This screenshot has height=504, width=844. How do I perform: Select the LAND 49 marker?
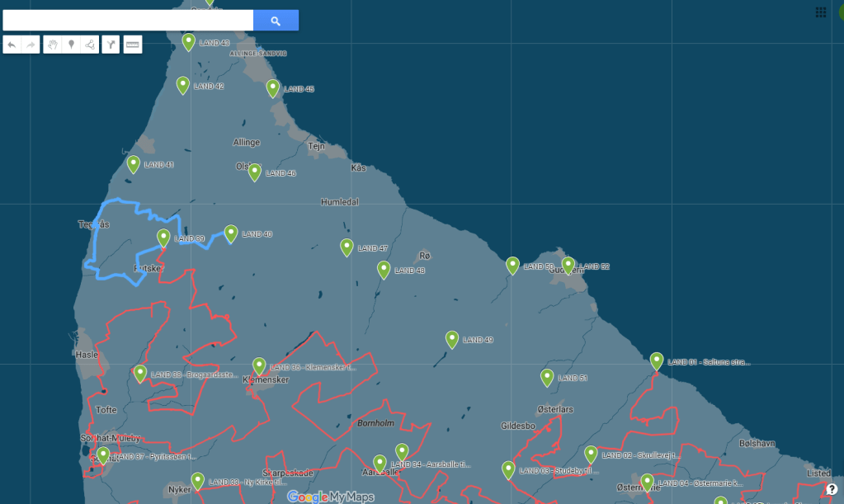point(452,338)
